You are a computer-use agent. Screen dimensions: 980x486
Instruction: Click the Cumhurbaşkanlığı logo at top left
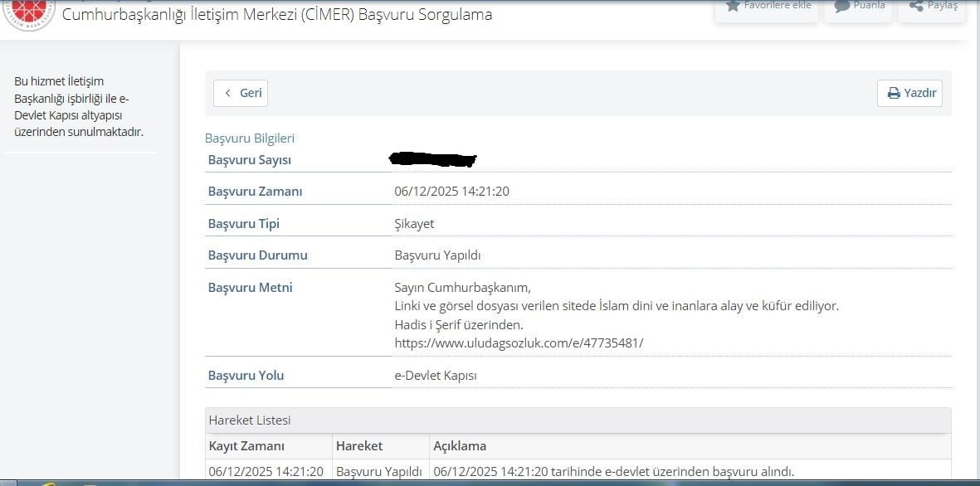pos(29,12)
